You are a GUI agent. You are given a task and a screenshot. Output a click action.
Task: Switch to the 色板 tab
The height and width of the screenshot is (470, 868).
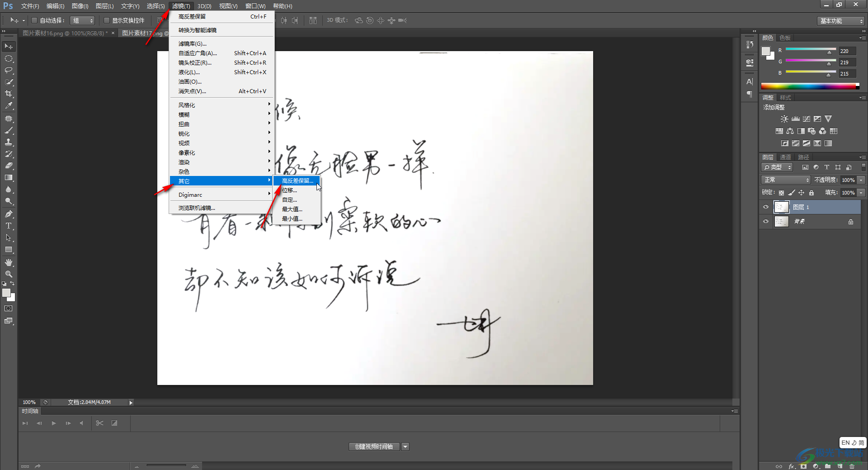[x=785, y=38]
